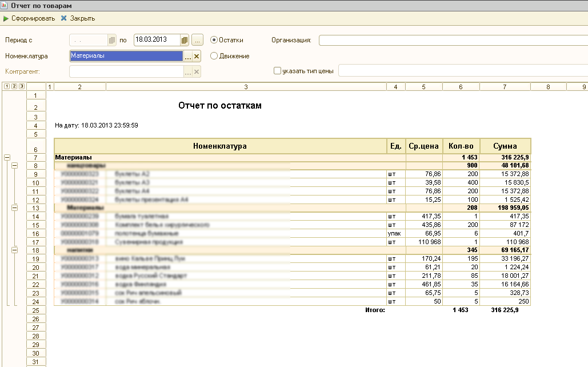The width and height of the screenshot is (588, 367).
Task: Select the Движение radio button
Action: coord(214,56)
